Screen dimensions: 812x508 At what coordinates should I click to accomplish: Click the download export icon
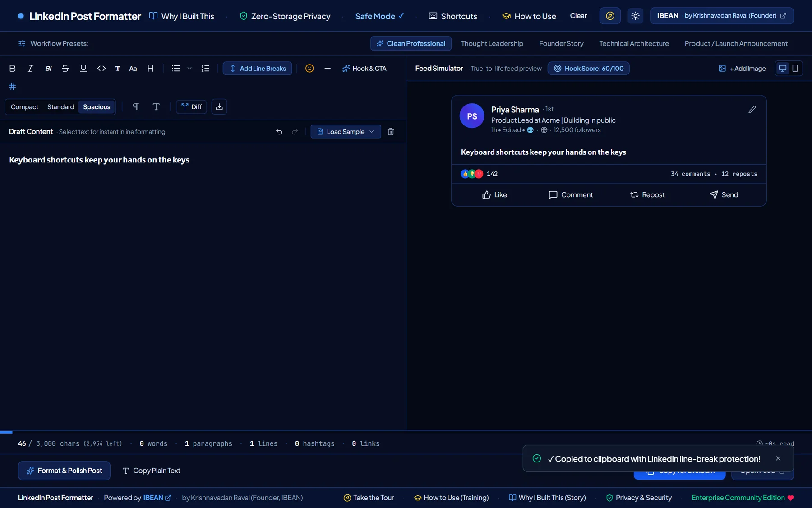219,107
